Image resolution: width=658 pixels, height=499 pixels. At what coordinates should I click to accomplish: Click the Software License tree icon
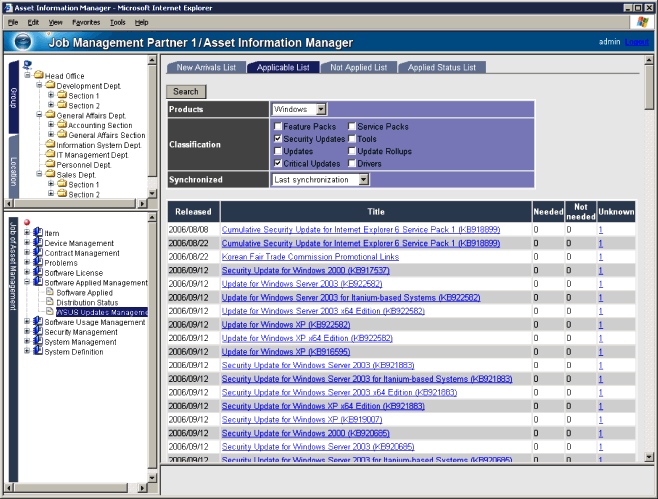tap(37, 272)
